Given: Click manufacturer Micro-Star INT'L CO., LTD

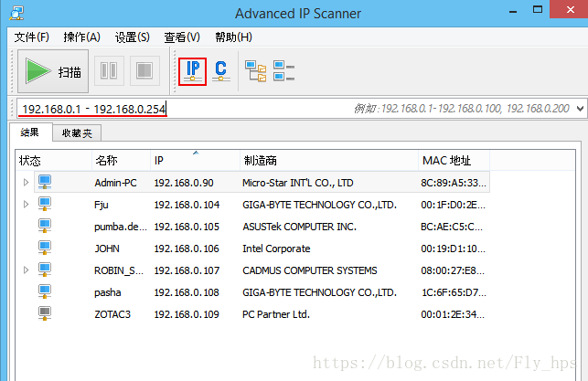Looking at the screenshot, I should pos(298,183).
